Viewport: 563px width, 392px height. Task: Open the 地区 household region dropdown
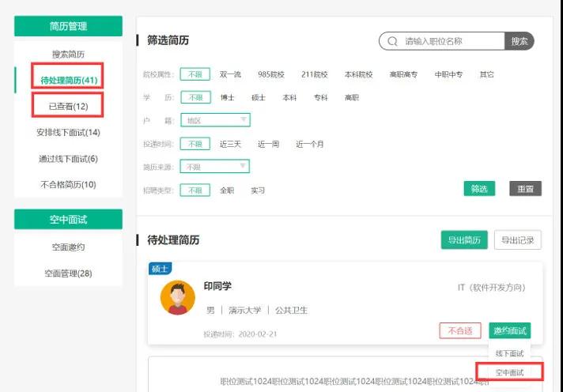(x=215, y=120)
